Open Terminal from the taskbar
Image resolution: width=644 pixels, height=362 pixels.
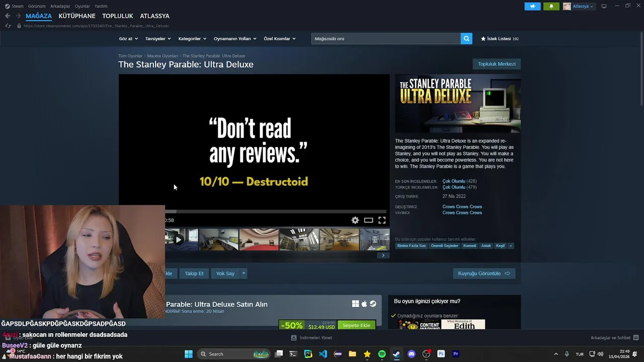click(x=293, y=354)
